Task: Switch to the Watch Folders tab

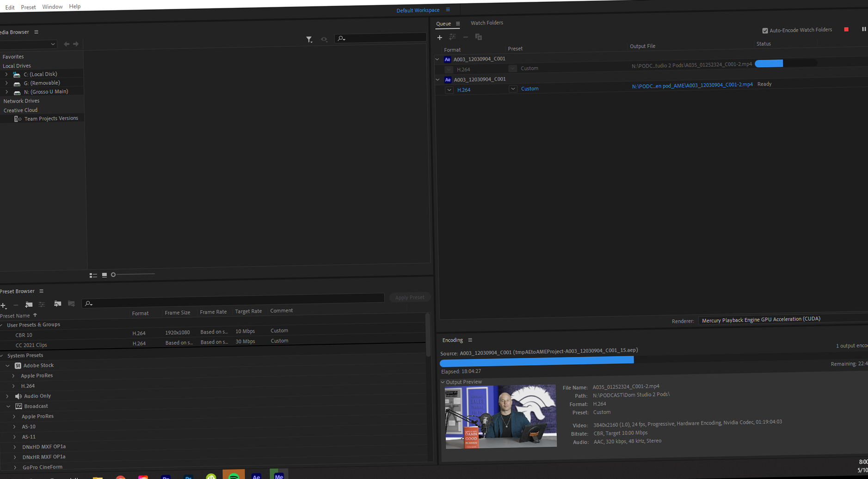Action: coord(486,23)
